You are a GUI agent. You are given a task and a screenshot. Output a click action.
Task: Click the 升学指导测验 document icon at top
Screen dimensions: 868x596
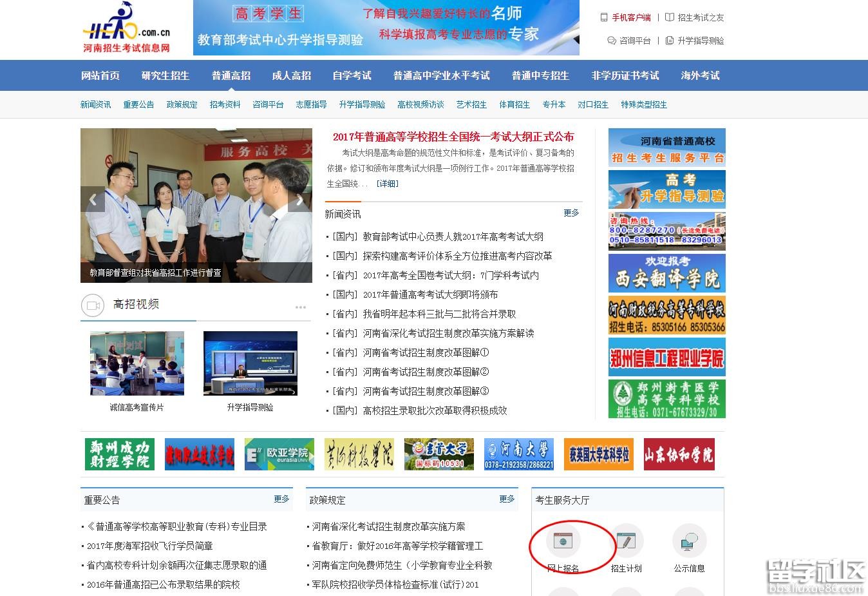pyautogui.click(x=670, y=41)
